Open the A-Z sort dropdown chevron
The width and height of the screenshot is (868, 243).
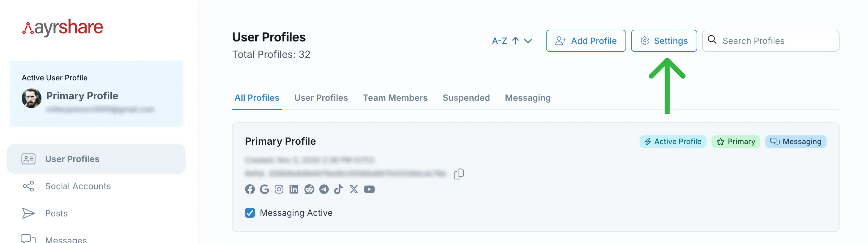(x=528, y=41)
